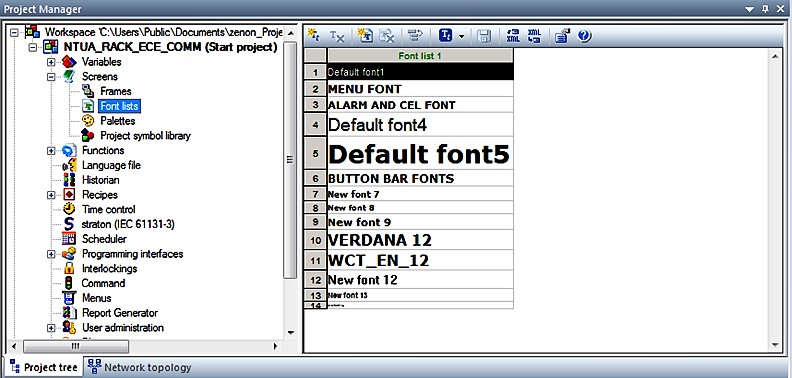This screenshot has width=792, height=378.
Task: Click the import XML toolbar icon
Action: click(x=534, y=35)
